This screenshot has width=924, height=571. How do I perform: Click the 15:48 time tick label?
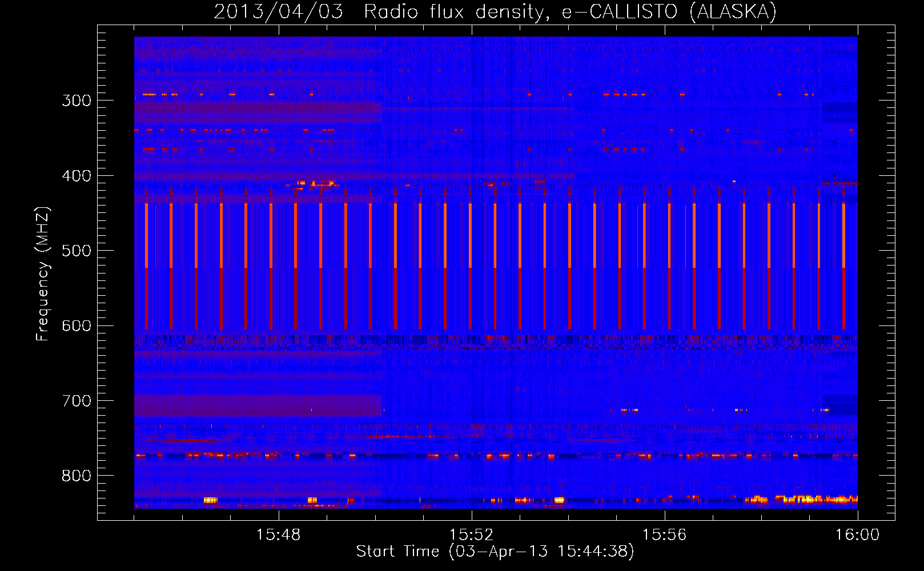[278, 535]
